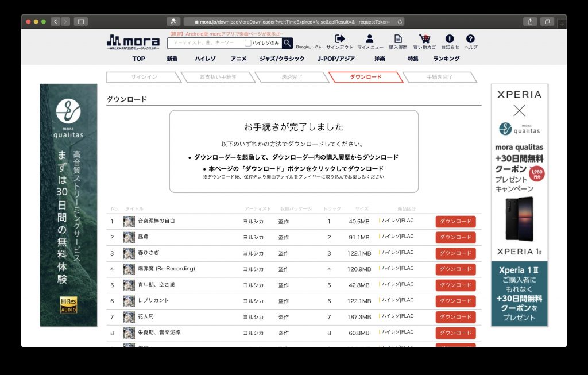Open the mora qualitas left banner ad
This screenshot has width=588, height=375.
[x=69, y=205]
